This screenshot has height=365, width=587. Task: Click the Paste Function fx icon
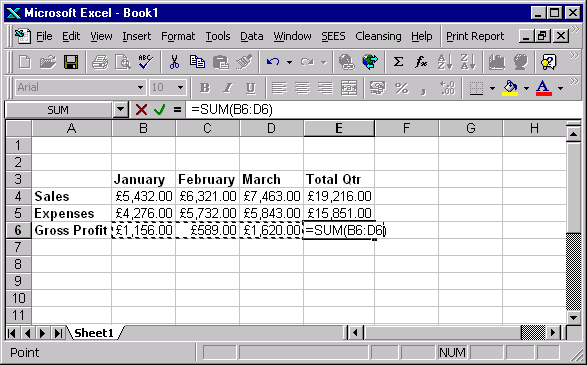(x=421, y=62)
